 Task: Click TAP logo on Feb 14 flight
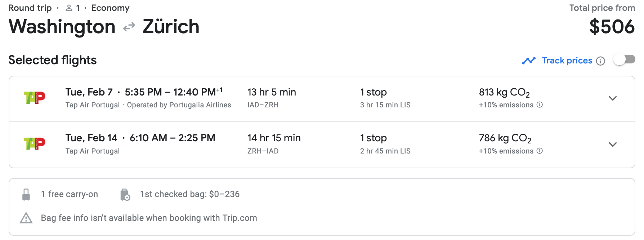click(x=34, y=143)
